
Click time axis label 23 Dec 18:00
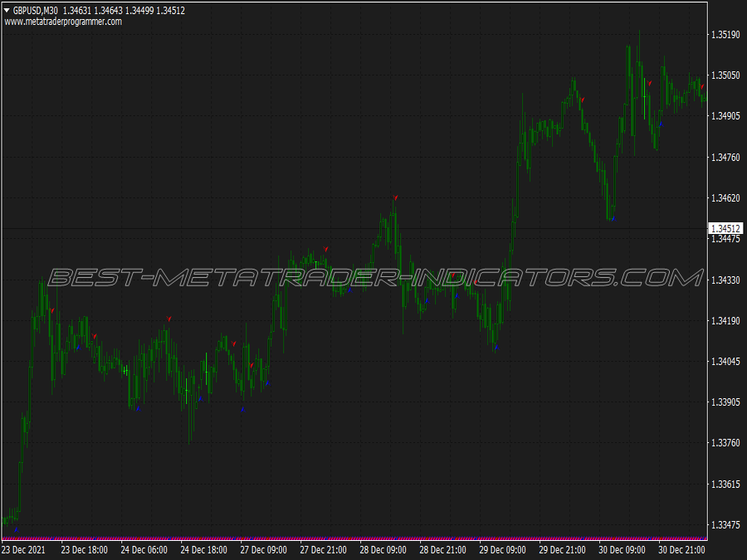pyautogui.click(x=85, y=550)
